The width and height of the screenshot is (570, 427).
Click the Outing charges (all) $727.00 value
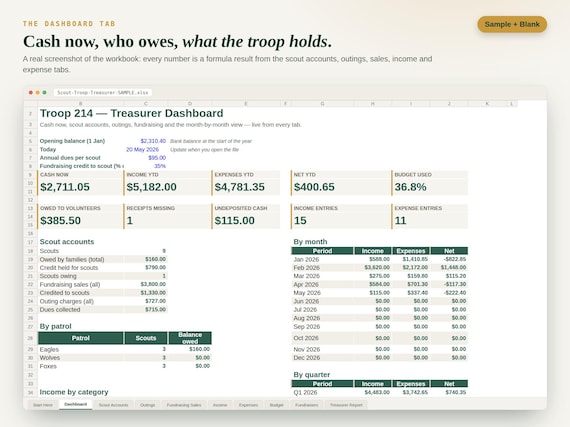(155, 301)
